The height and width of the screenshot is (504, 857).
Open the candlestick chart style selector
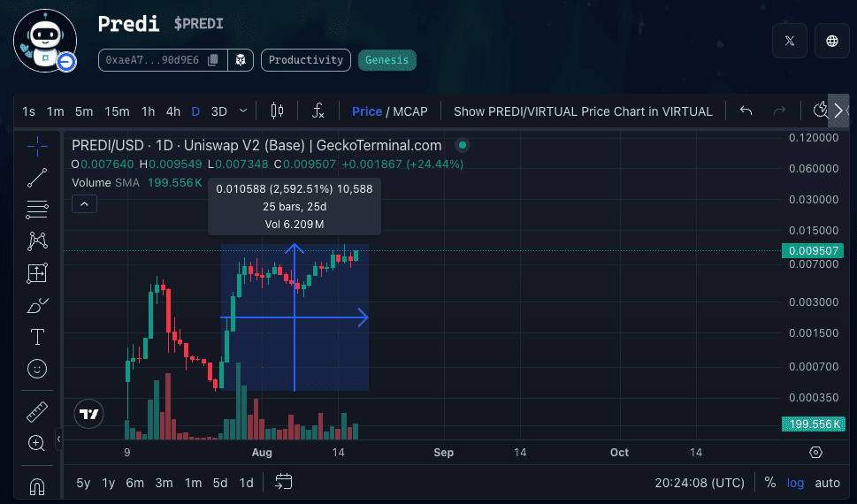pos(277,111)
